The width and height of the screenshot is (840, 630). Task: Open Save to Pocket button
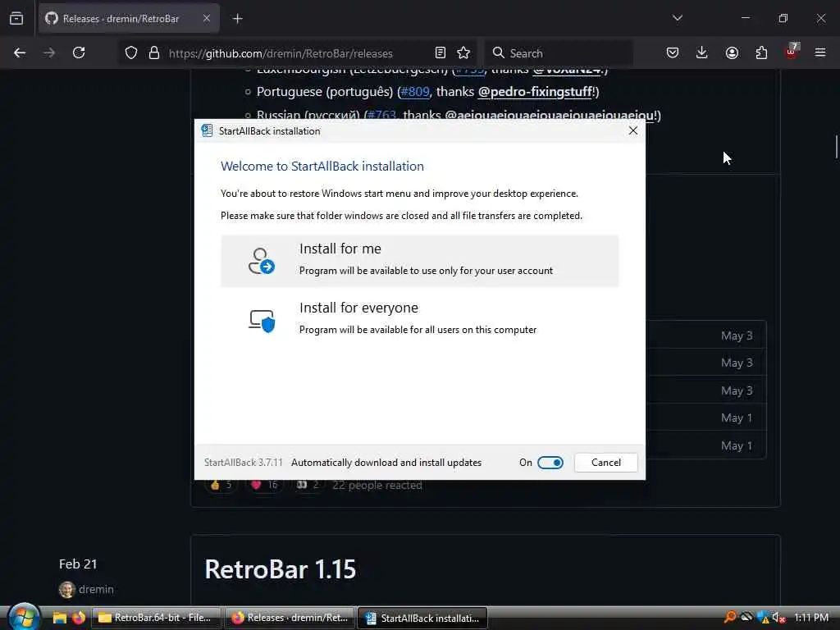click(673, 52)
